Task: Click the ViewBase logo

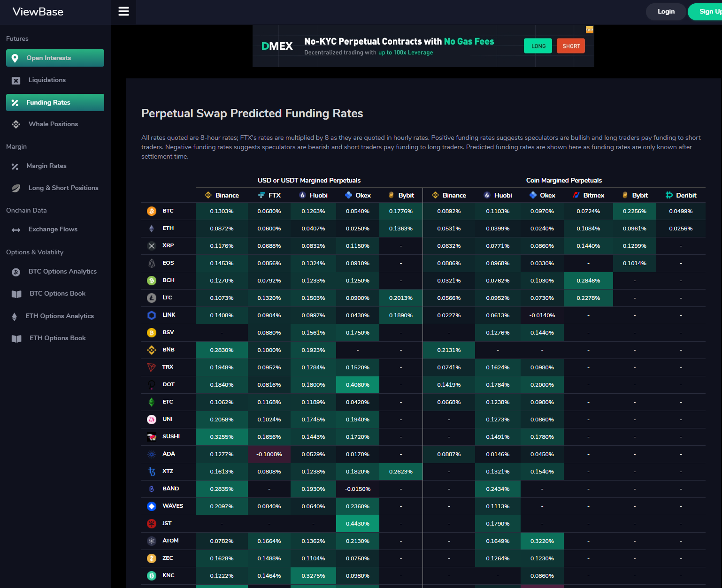Action: [x=38, y=12]
